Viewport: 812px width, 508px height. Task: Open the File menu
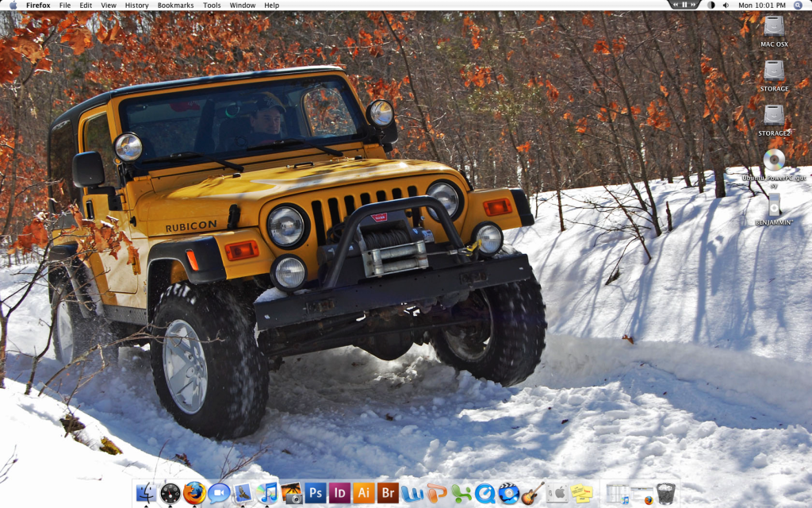pos(65,6)
